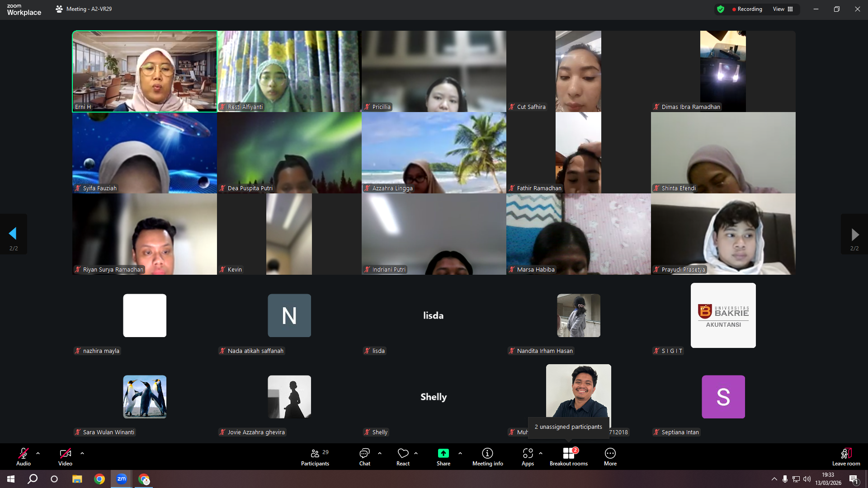Viewport: 868px width, 488px height.
Task: Select Dea Puspita Putri's video tile
Action: (x=289, y=153)
